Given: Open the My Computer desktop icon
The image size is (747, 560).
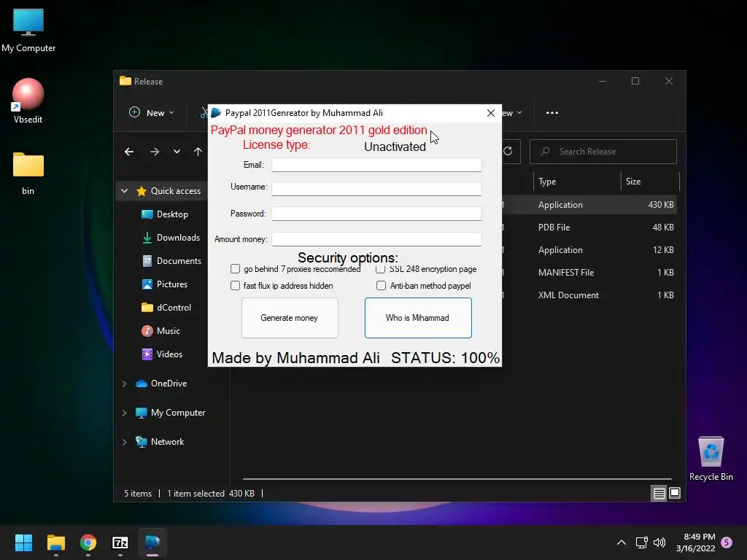Looking at the screenshot, I should (28, 30).
